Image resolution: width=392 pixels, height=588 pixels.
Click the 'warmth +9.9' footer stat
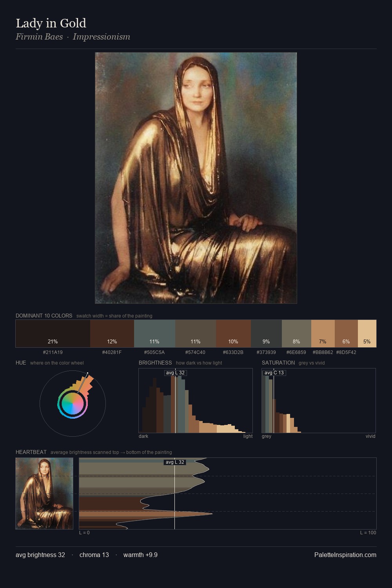pos(140,555)
